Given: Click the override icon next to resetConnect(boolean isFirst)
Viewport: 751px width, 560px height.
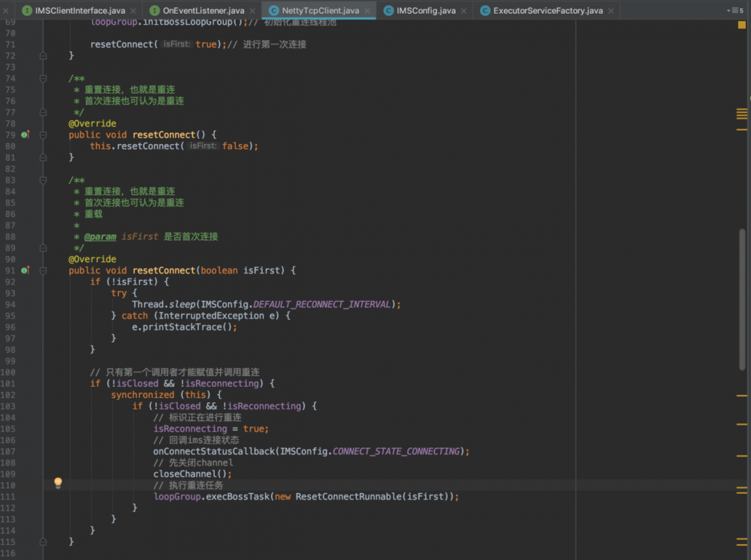Looking at the screenshot, I should pos(26,270).
